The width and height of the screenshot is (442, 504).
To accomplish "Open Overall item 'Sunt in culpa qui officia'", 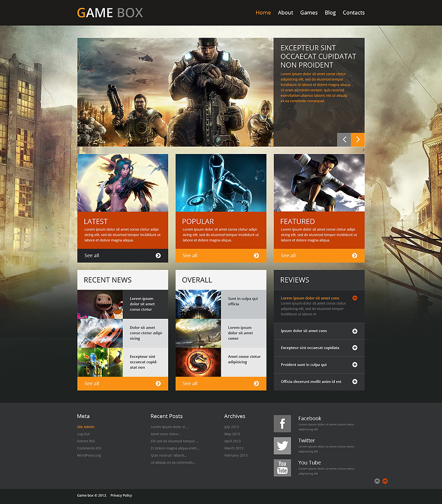I will tap(243, 301).
